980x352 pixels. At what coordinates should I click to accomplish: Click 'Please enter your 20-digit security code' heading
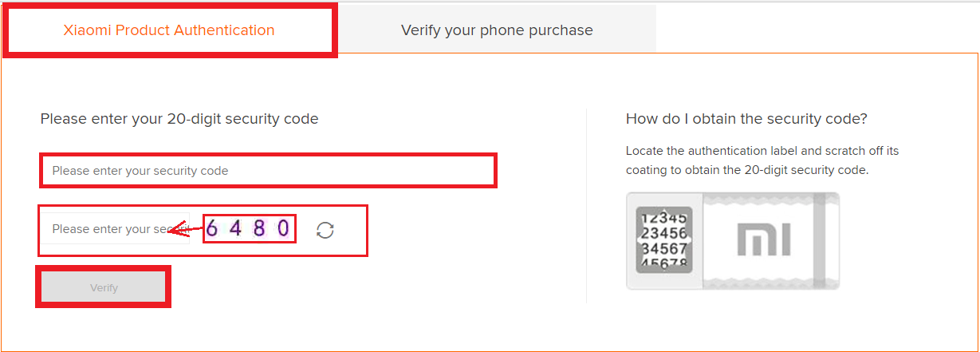[x=179, y=119]
